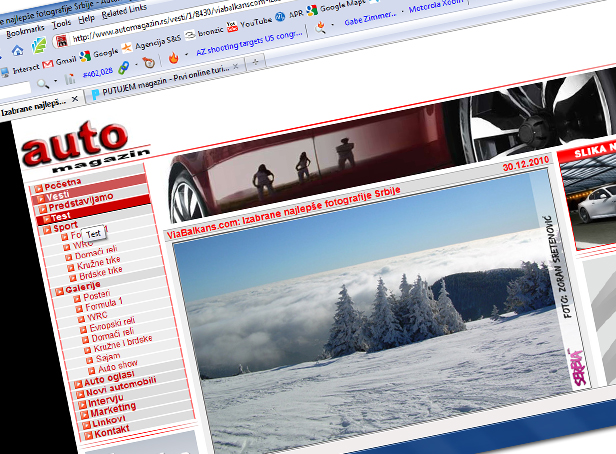Open the Motorola Xoom headline link
Image resolution: width=616 pixels, height=454 pixels.
tap(436, 5)
